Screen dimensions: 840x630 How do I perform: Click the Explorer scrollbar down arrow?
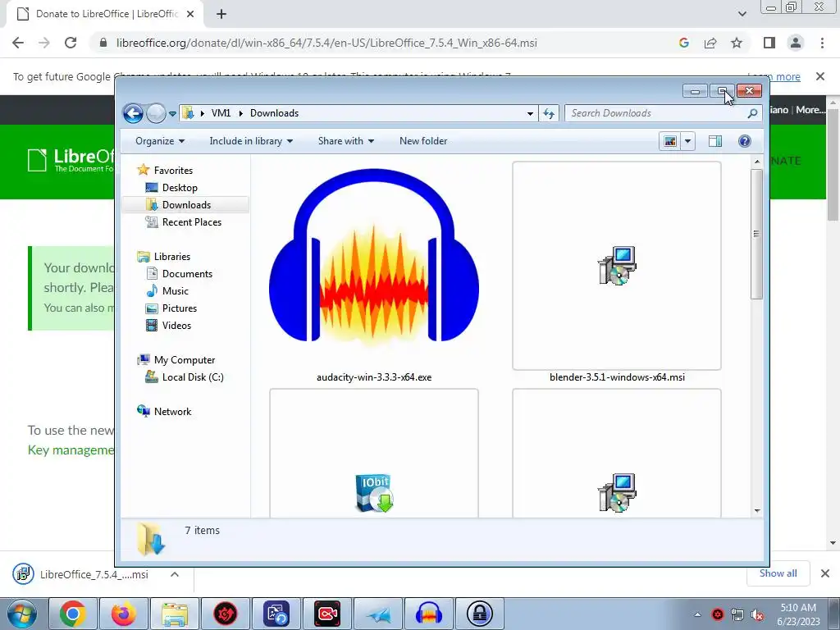[x=757, y=510]
